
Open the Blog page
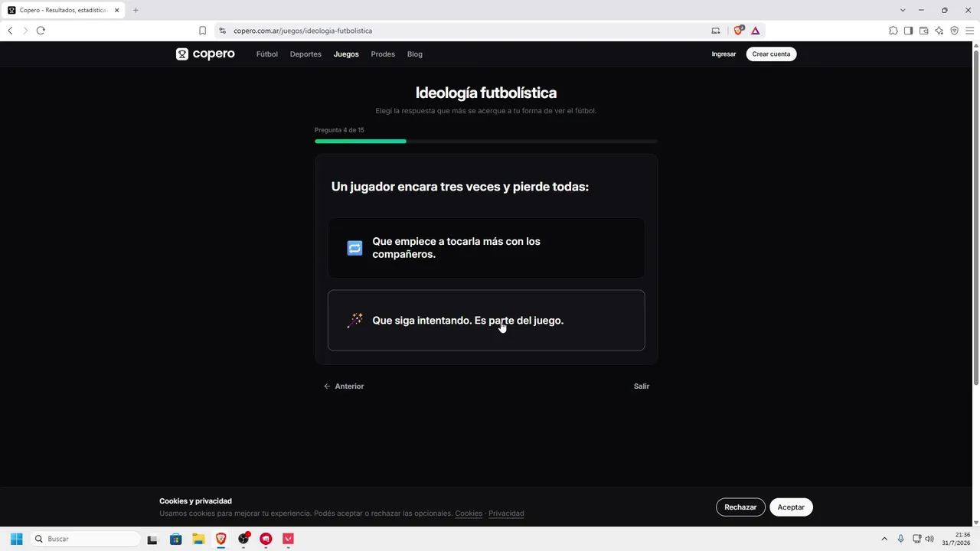415,54
